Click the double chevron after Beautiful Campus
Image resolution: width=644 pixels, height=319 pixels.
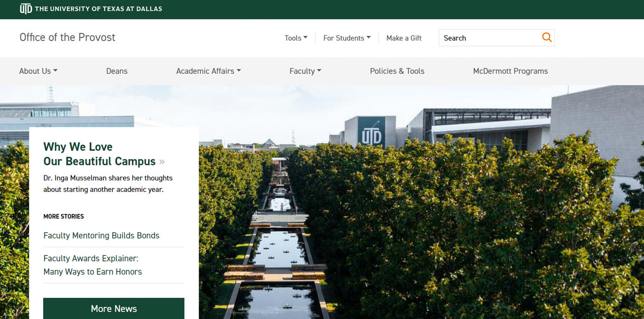161,162
